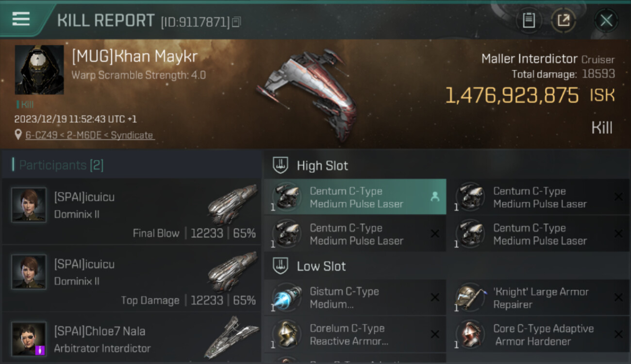Open icuicu's Final Blow participant entry
Image resolution: width=631 pixels, height=364 pixels.
(131, 212)
